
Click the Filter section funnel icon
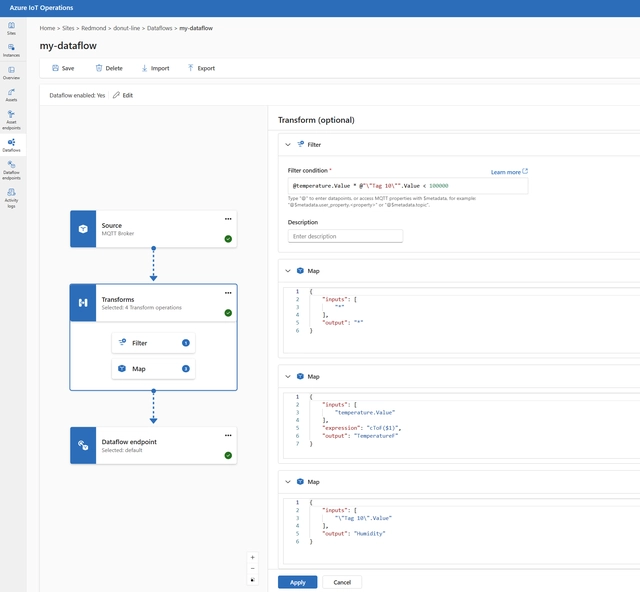300,144
